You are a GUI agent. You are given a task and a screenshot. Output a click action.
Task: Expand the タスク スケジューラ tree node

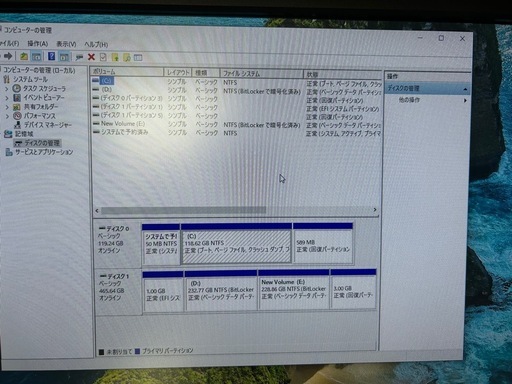pos(7,89)
